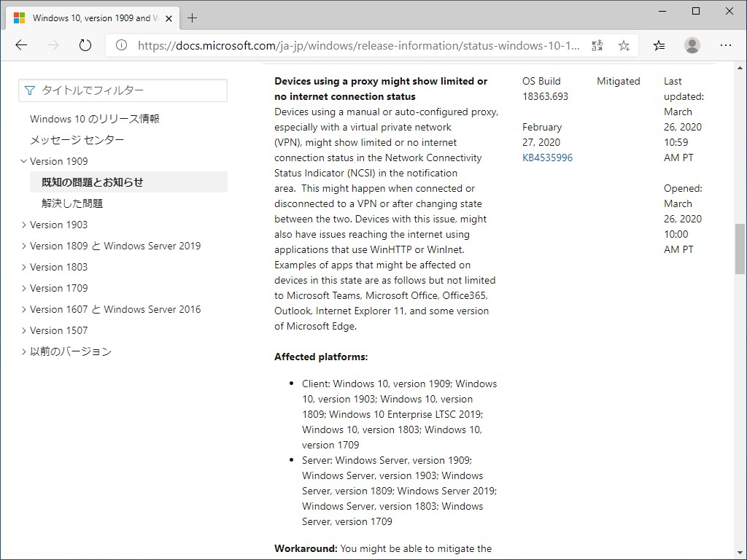Click the filter funnel icon in sidebar
747x560 pixels.
click(28, 90)
